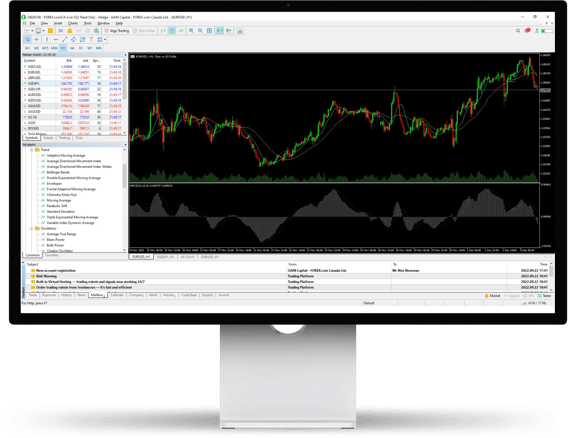Open the Risk Warning message
This screenshot has height=438, width=576.
click(x=46, y=276)
